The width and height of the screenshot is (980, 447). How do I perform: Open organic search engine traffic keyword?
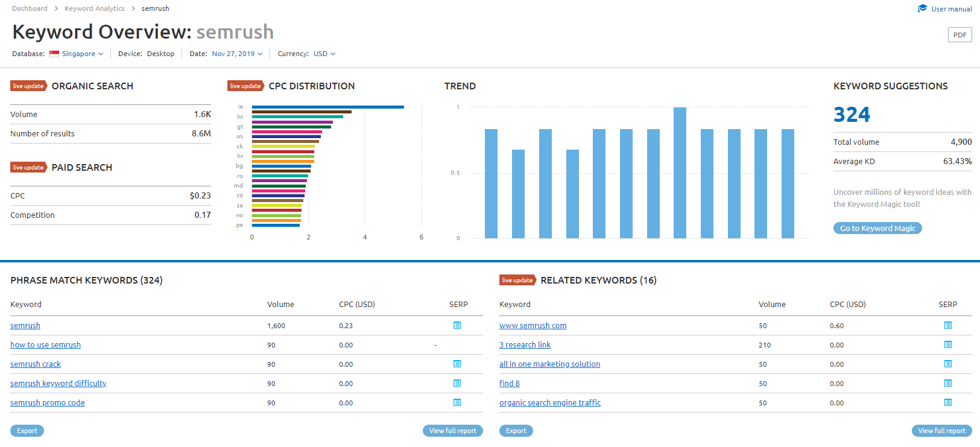click(550, 403)
